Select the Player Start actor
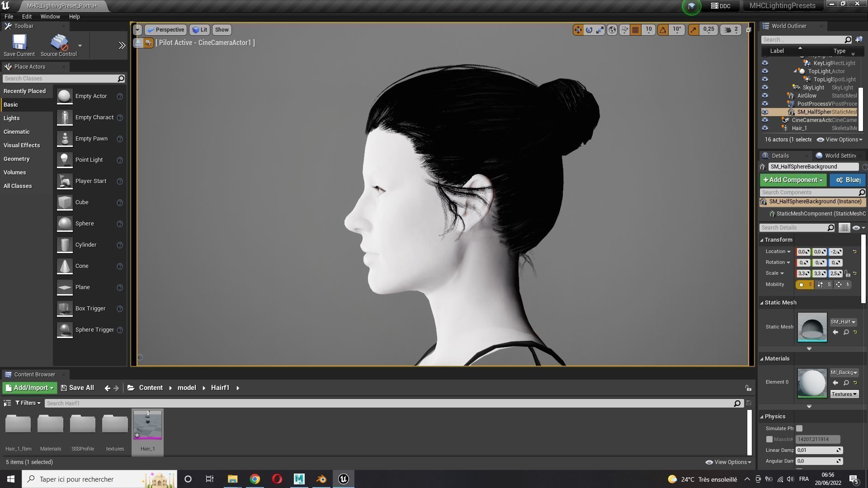 (x=90, y=181)
